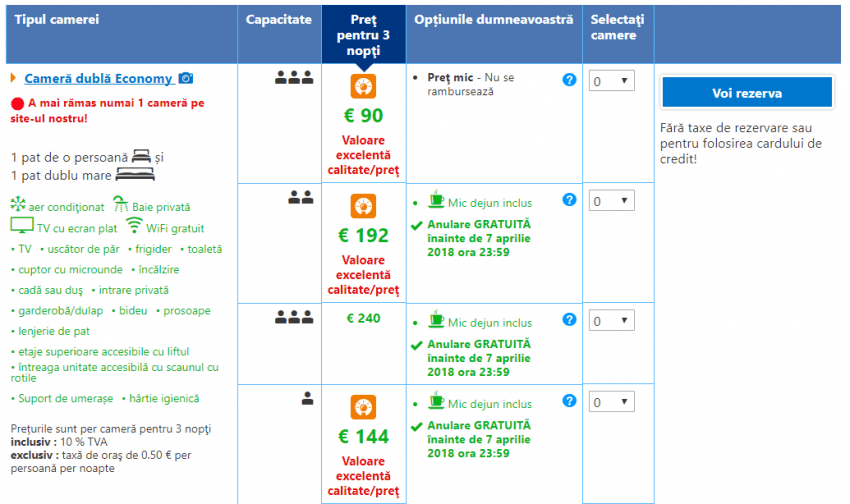Click help icon for the €192 breakfast option
Screen dimensions: 850x504
(x=569, y=200)
